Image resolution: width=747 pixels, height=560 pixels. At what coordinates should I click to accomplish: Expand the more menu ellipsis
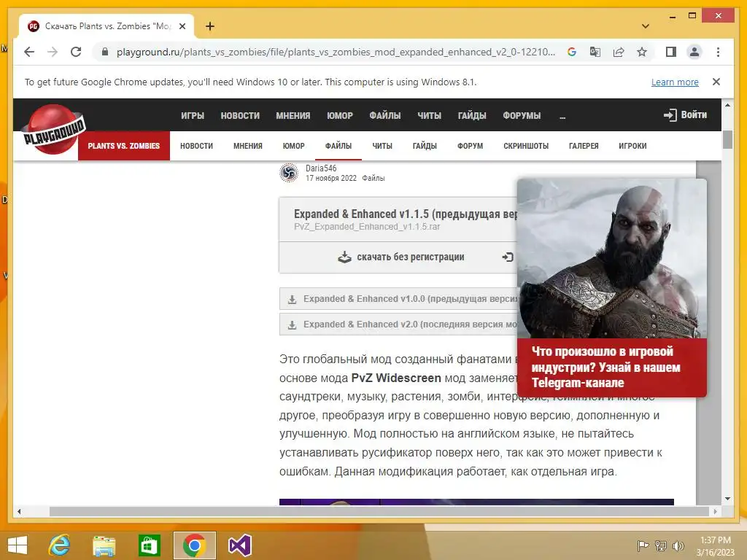tap(562, 117)
